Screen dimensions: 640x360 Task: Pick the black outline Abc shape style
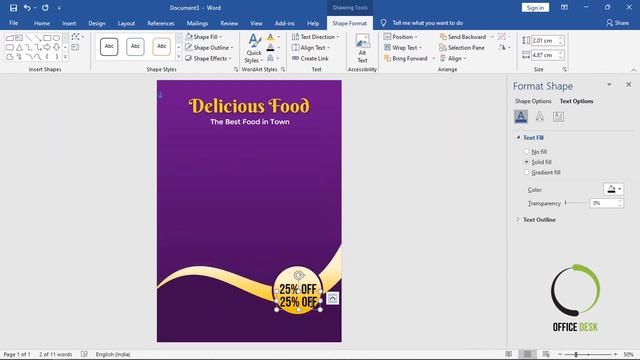(x=109, y=47)
